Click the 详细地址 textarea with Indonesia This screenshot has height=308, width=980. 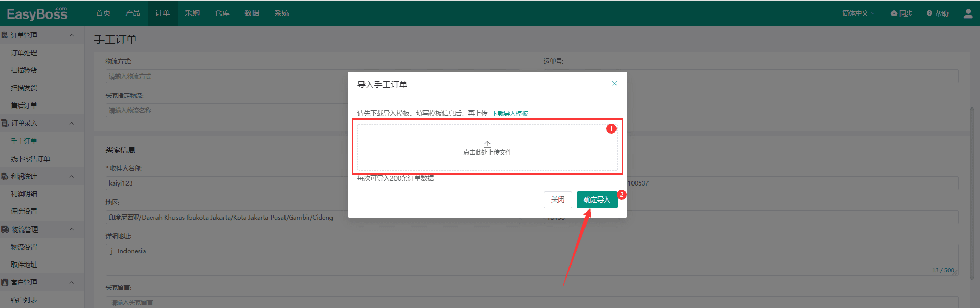coord(532,260)
